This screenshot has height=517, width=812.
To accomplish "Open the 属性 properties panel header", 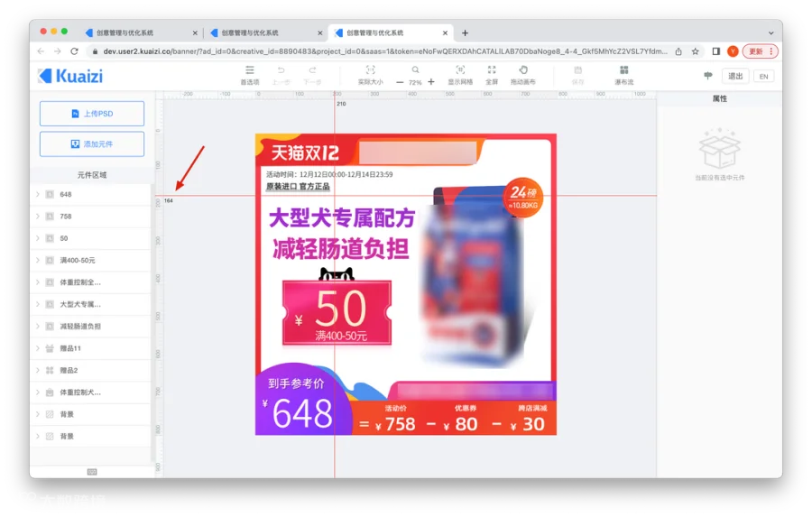I will pyautogui.click(x=720, y=98).
